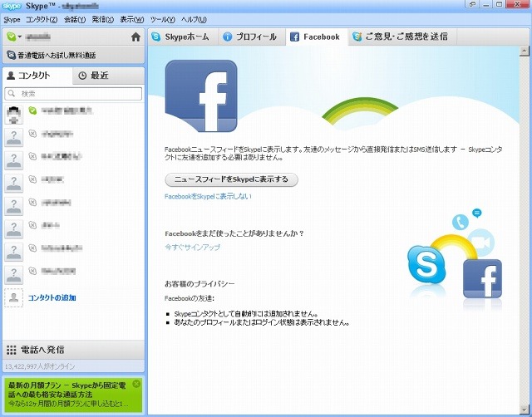Click コンタクトの追加 to add a contact
Image resolution: width=532 pixels, height=417 pixels.
pos(52,297)
